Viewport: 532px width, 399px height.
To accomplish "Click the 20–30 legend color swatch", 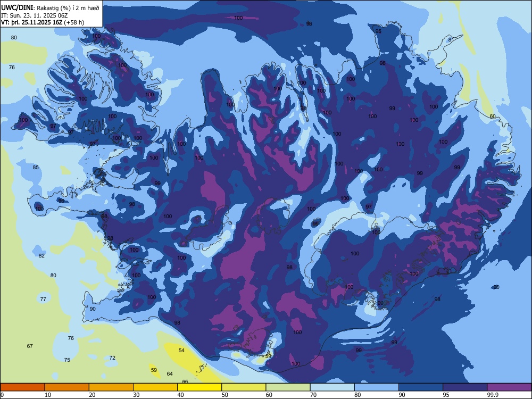I will (x=111, y=387).
